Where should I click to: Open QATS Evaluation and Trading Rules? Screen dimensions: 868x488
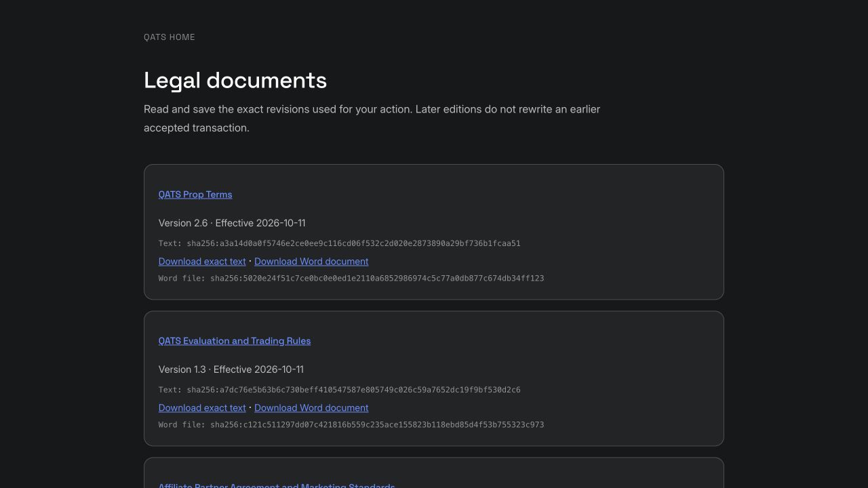point(235,341)
